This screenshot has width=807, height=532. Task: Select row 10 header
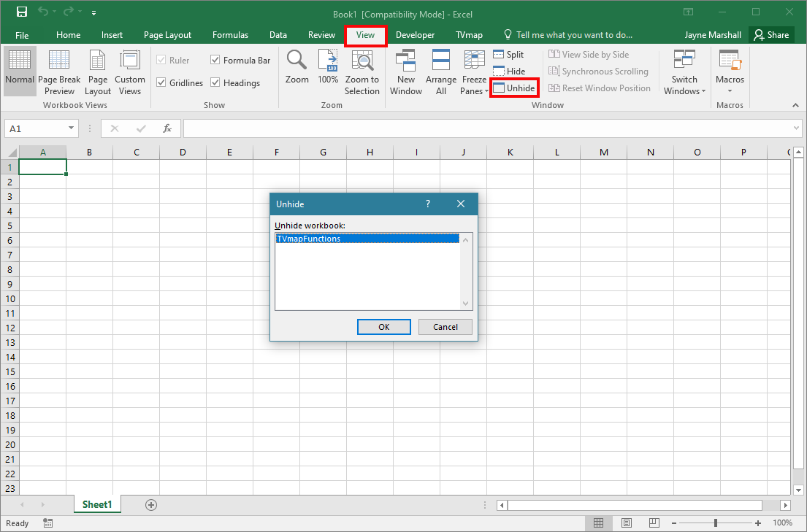[x=9, y=299]
